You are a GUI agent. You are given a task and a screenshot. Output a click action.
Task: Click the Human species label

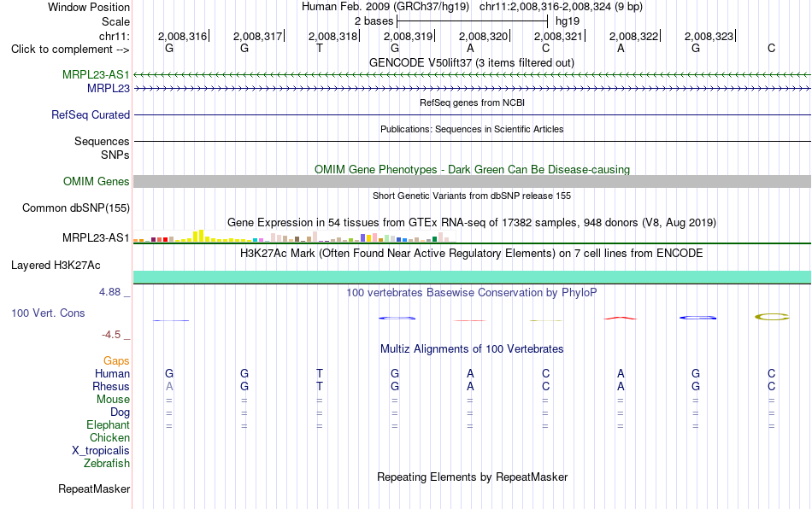click(x=112, y=373)
